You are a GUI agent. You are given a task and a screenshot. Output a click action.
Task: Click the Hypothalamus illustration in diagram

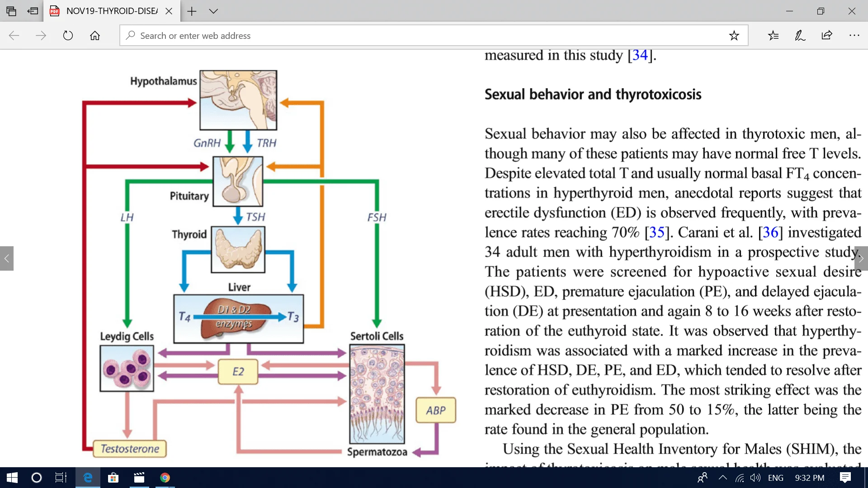238,100
